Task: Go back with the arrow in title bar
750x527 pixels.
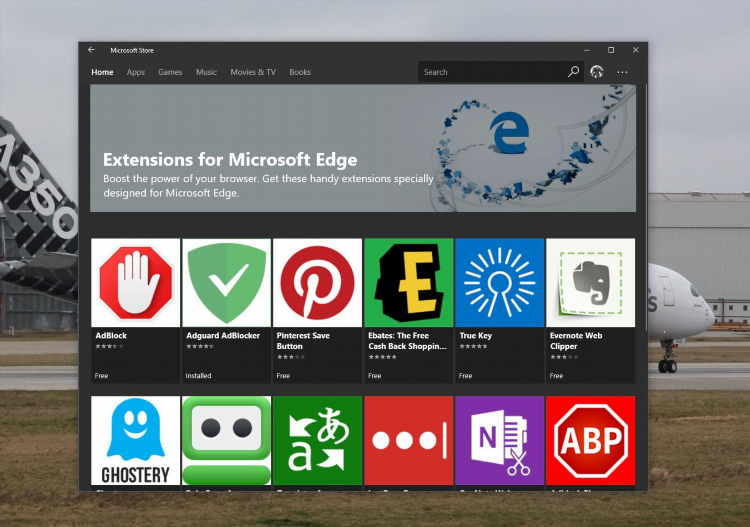Action: click(91, 50)
